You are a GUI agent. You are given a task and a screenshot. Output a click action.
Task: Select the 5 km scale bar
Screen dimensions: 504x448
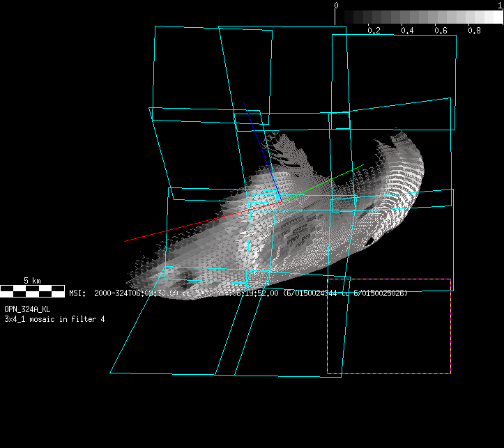[x=32, y=290]
